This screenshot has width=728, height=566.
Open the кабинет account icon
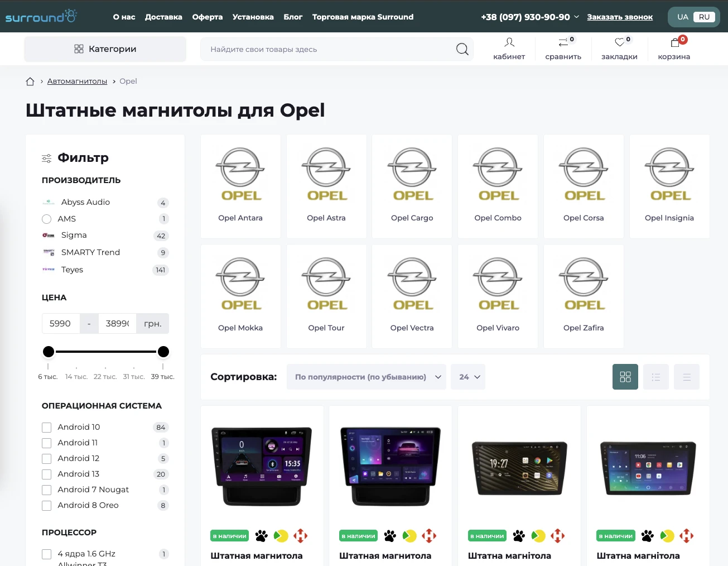[x=509, y=42]
